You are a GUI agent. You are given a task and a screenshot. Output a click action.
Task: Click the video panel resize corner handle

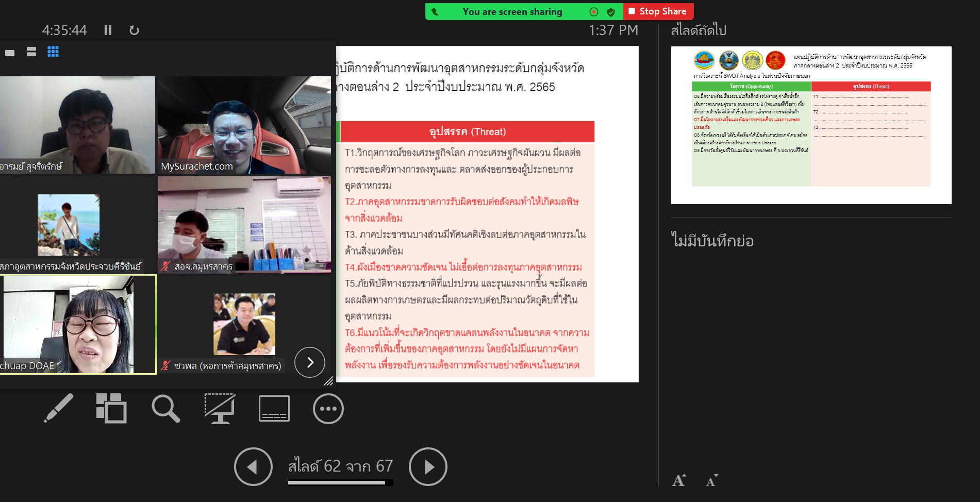pos(328,381)
